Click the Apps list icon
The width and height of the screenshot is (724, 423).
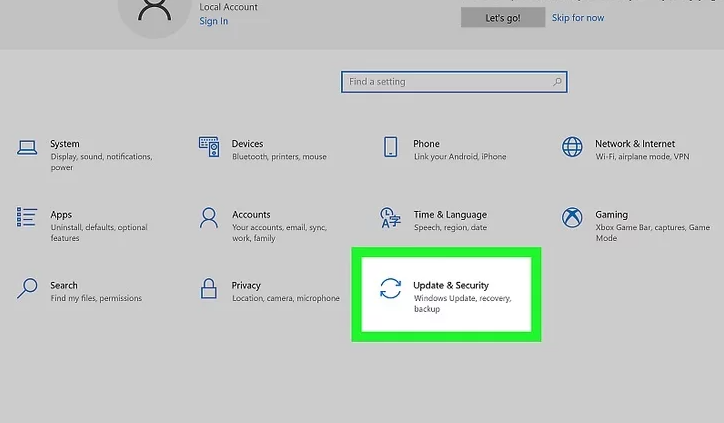pyautogui.click(x=27, y=217)
